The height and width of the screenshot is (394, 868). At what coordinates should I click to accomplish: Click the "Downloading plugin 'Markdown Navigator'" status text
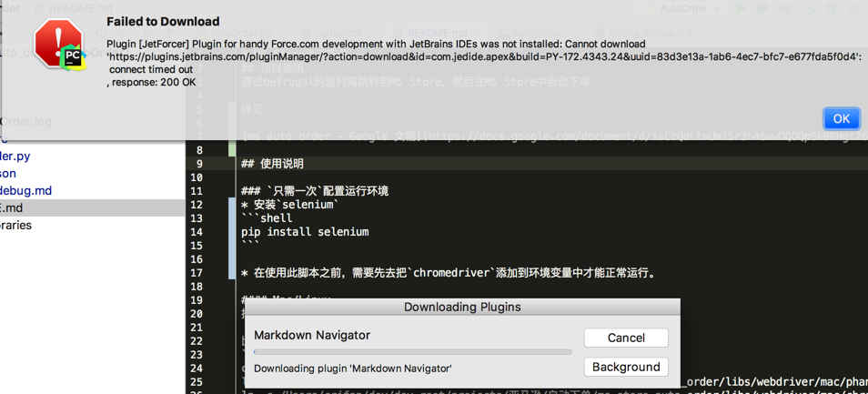(x=353, y=368)
